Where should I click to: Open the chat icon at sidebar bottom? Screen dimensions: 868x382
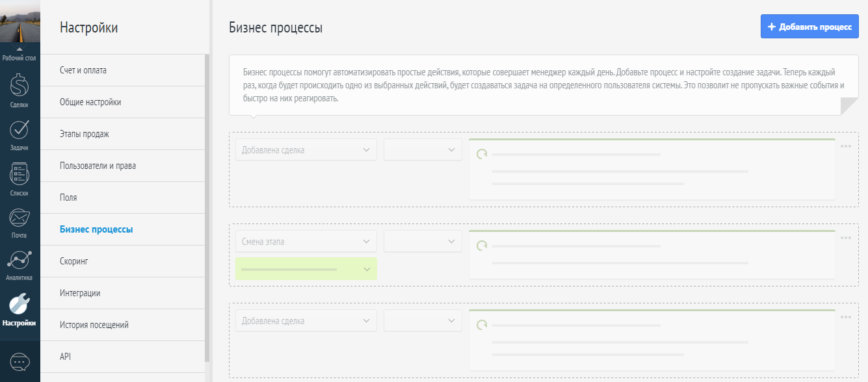tap(20, 363)
